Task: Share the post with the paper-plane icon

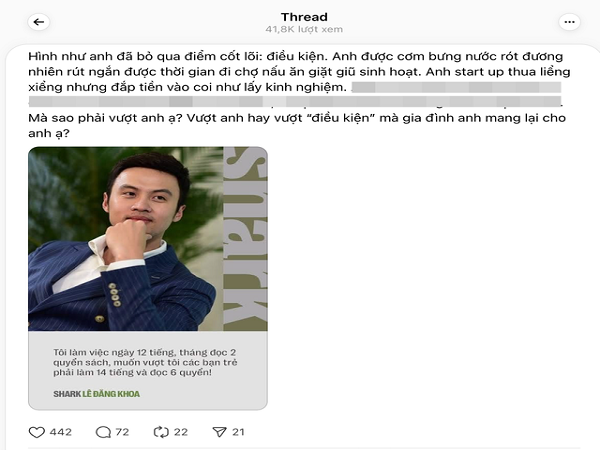Action: [x=220, y=432]
